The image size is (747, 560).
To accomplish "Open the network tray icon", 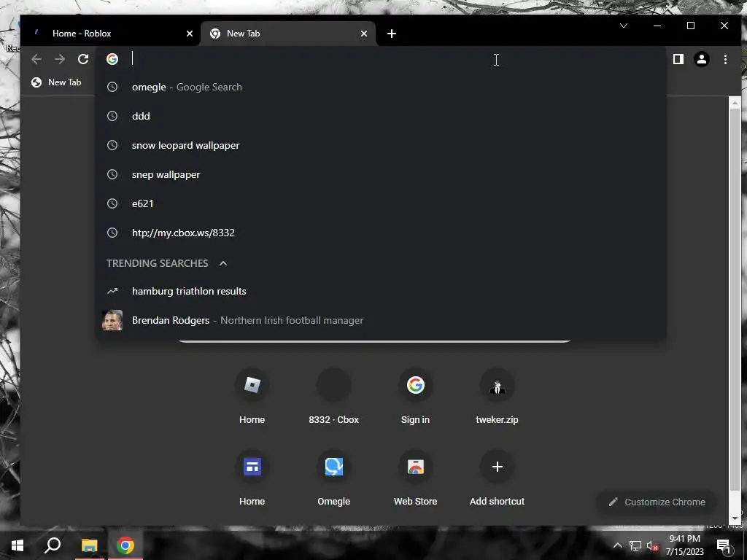I will click(x=635, y=545).
